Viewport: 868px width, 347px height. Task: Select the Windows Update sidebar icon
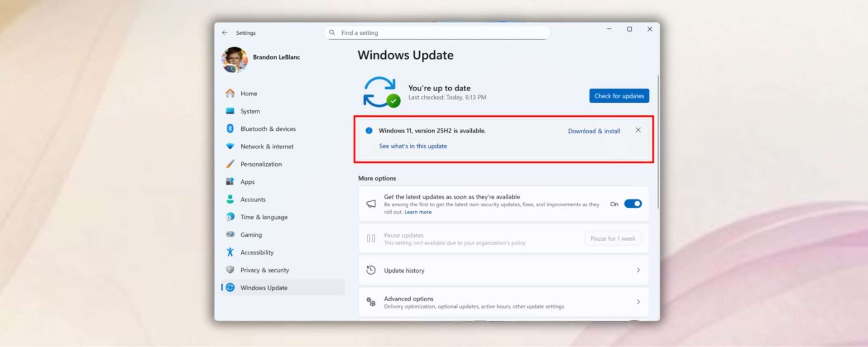[x=230, y=287]
